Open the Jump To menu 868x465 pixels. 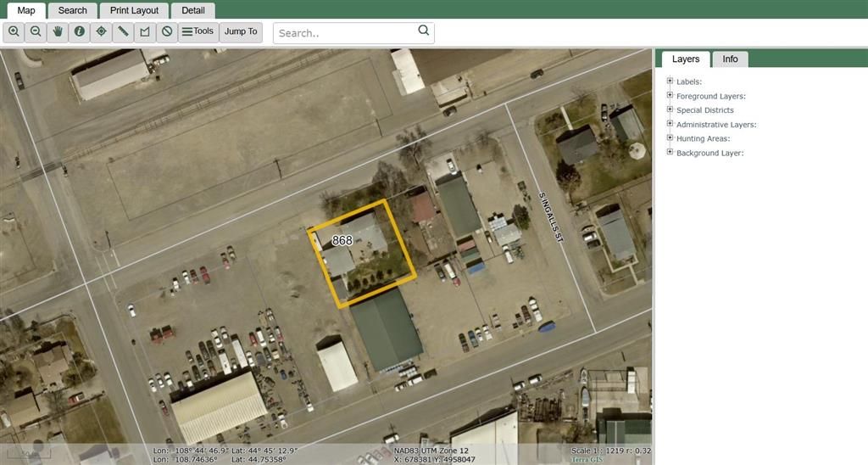coord(241,31)
